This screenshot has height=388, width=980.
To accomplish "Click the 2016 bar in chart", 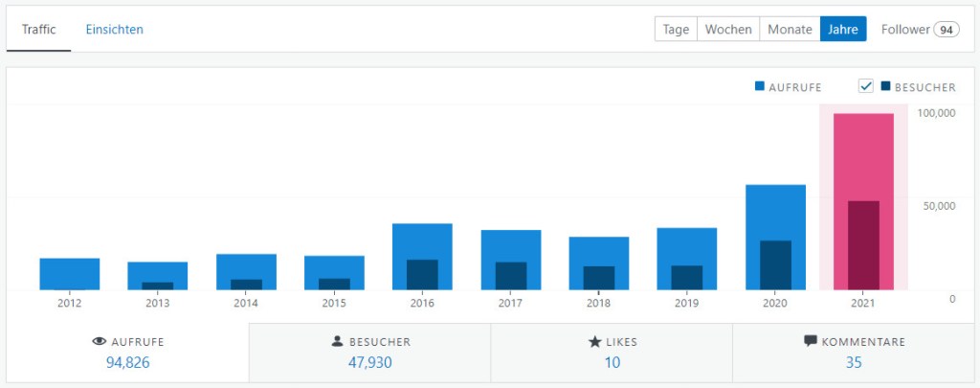I will coord(422,256).
